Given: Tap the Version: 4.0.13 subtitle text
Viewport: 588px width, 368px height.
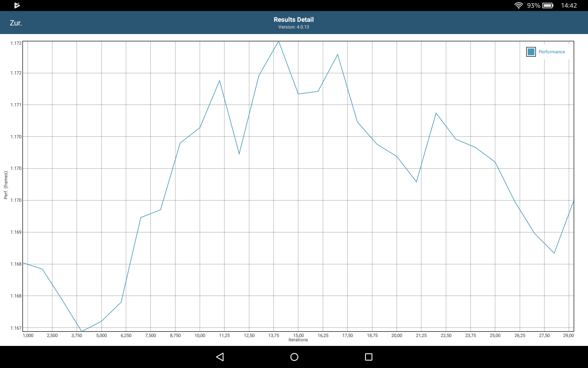Looking at the screenshot, I should [293, 27].
